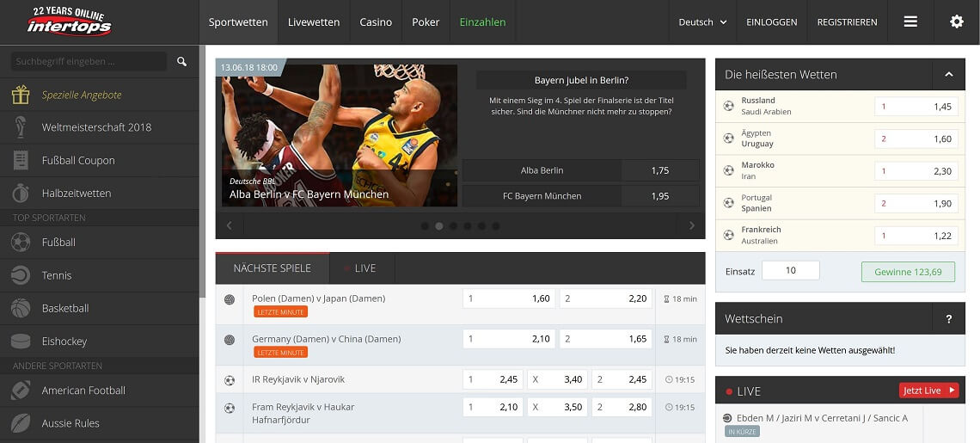Click tennis icon beside Ebden M match

pyautogui.click(x=727, y=418)
